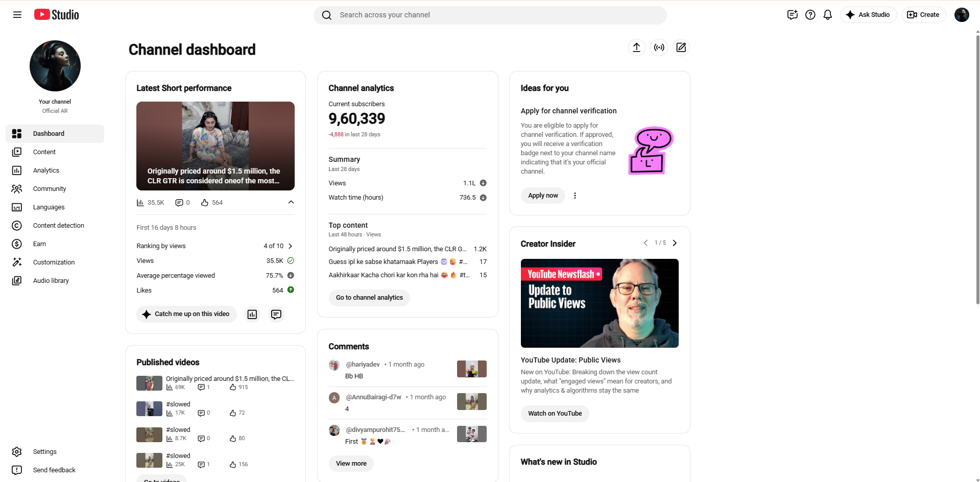Open Analytics in the sidebar
The image size is (980, 482).
[x=55, y=171]
